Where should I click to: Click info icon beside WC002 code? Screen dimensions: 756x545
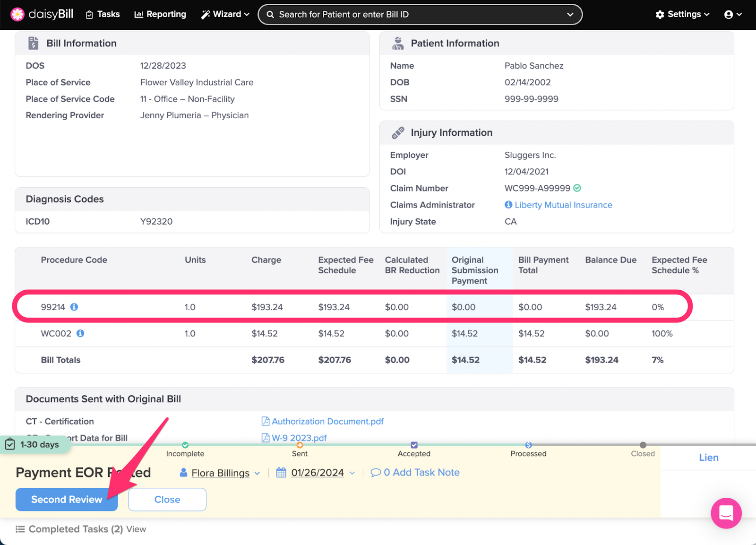tap(80, 333)
